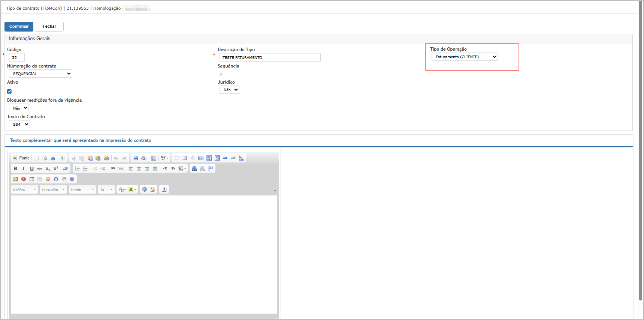Click the Insert Link globe icon
This screenshot has width=644, height=320.
194,168
